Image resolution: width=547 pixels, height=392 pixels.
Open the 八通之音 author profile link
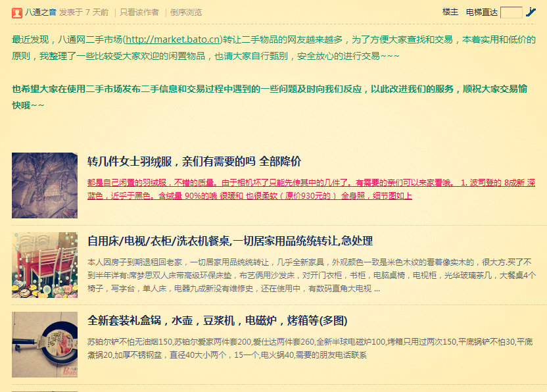[41, 12]
